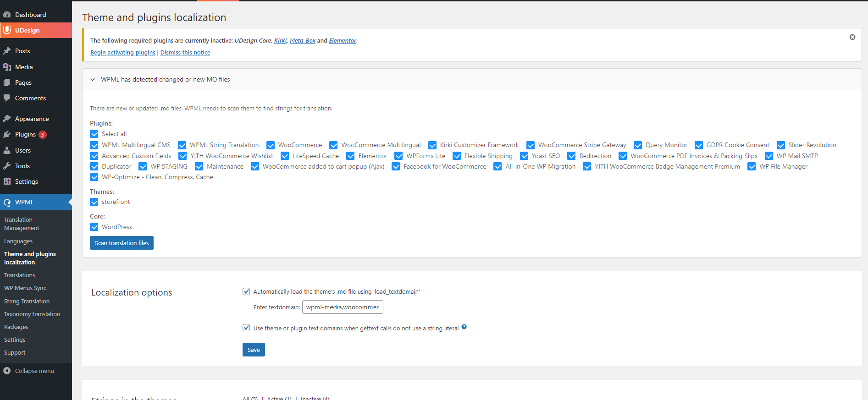The height and width of the screenshot is (400, 868).
Task: Open Translation Management submenu
Action: [36, 224]
